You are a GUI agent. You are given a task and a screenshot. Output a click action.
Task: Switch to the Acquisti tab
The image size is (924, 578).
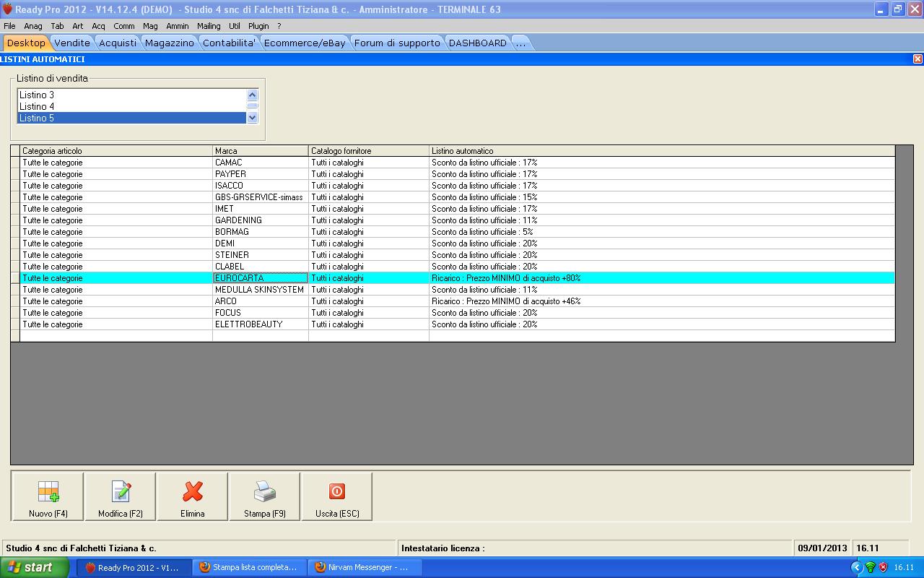point(118,43)
